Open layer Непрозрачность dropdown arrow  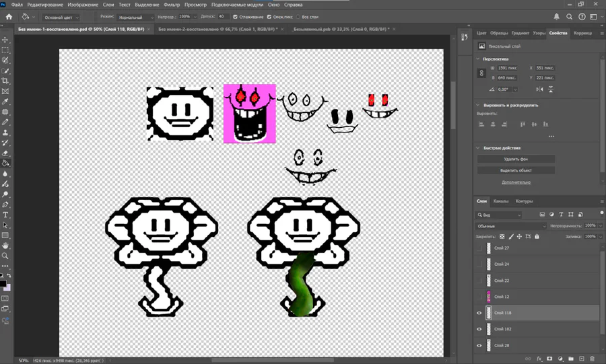coord(600,226)
